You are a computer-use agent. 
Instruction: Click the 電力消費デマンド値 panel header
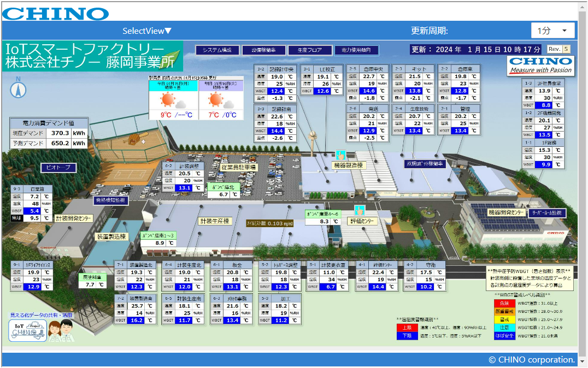(49, 122)
